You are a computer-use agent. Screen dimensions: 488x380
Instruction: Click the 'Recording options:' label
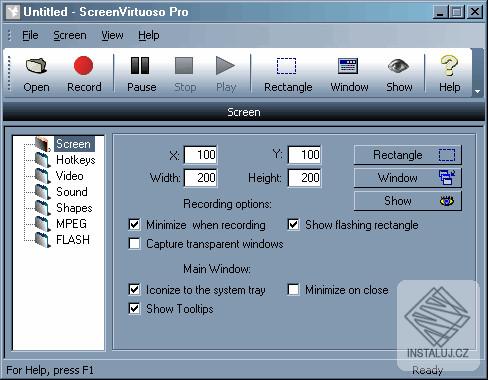click(x=227, y=204)
